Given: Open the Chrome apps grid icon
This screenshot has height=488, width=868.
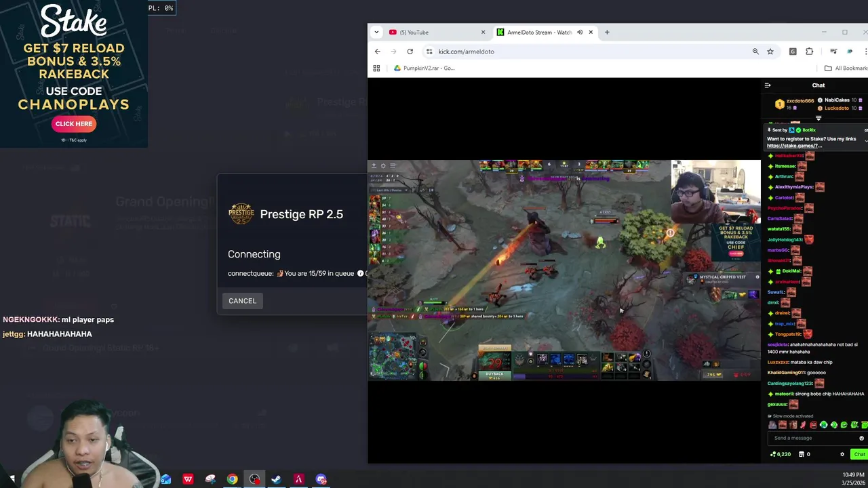Looking at the screenshot, I should (376, 68).
